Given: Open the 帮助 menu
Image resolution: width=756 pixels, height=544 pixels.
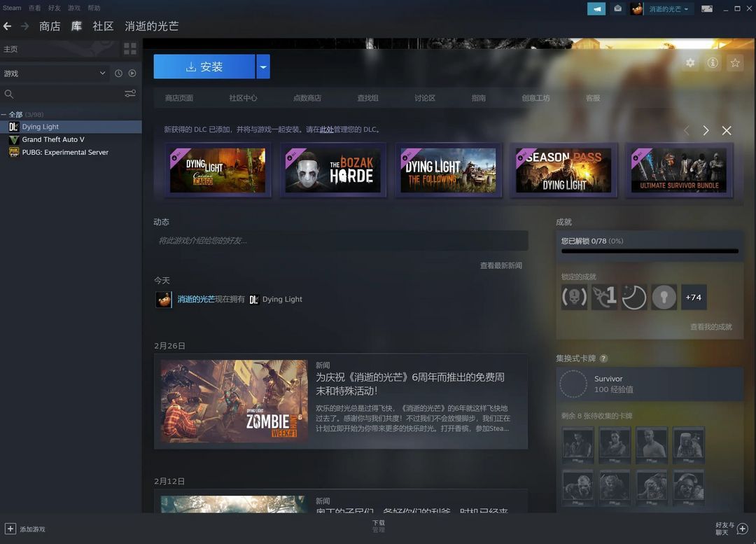Looking at the screenshot, I should pyautogui.click(x=94, y=8).
